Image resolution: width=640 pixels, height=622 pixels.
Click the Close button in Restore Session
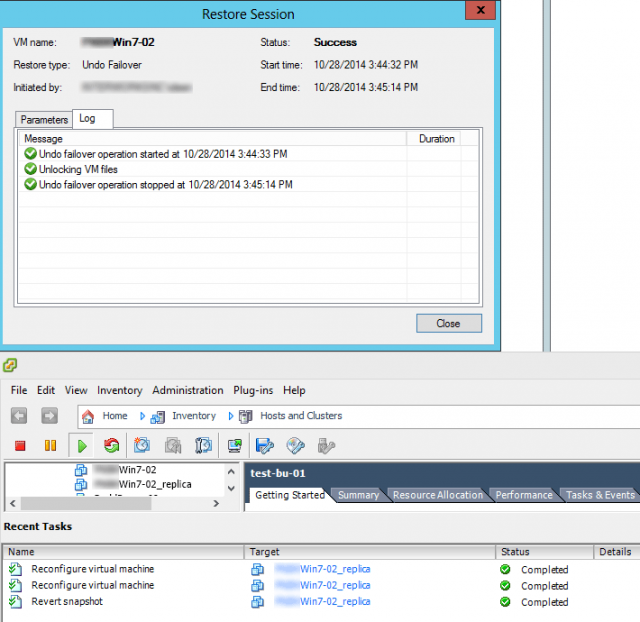click(x=448, y=323)
